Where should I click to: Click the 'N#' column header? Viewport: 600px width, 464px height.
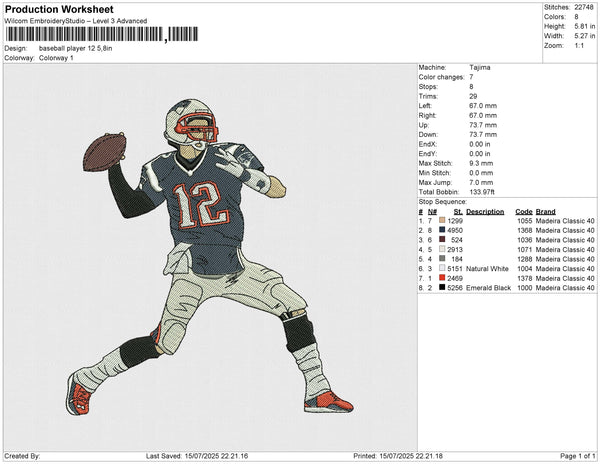(x=432, y=212)
